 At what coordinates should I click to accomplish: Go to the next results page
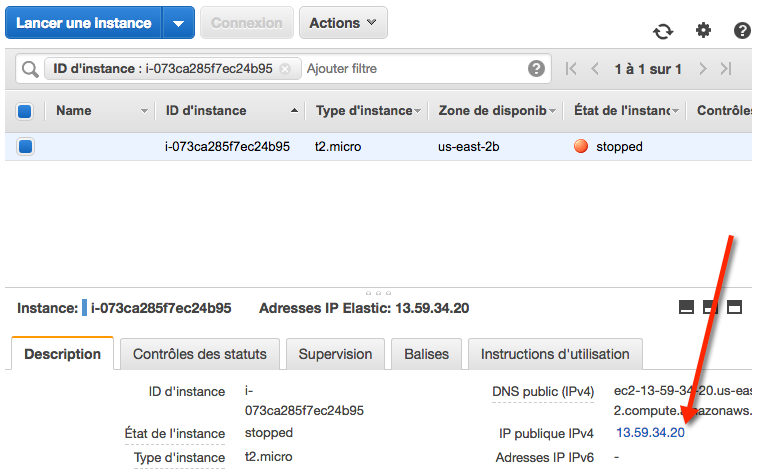[703, 69]
